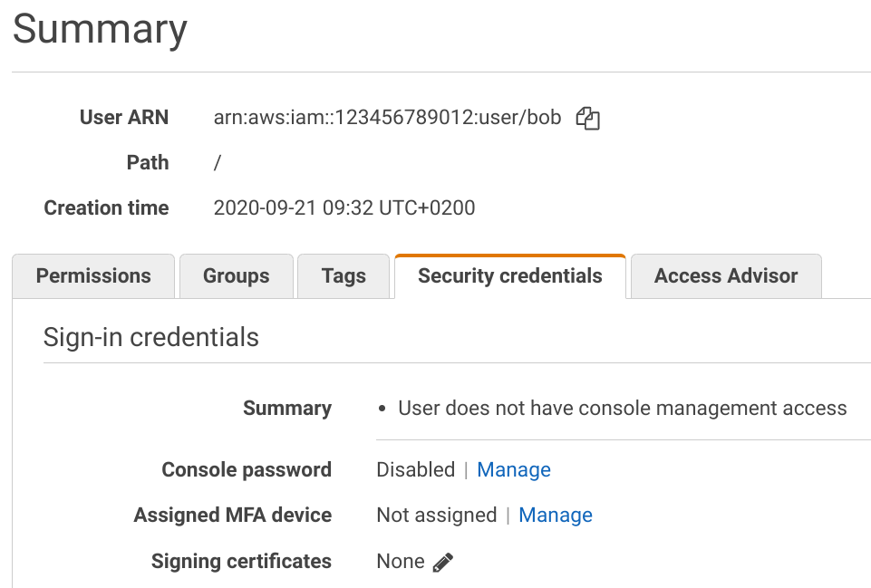
Task: Click the 'Disabled' console password status
Action: [415, 469]
